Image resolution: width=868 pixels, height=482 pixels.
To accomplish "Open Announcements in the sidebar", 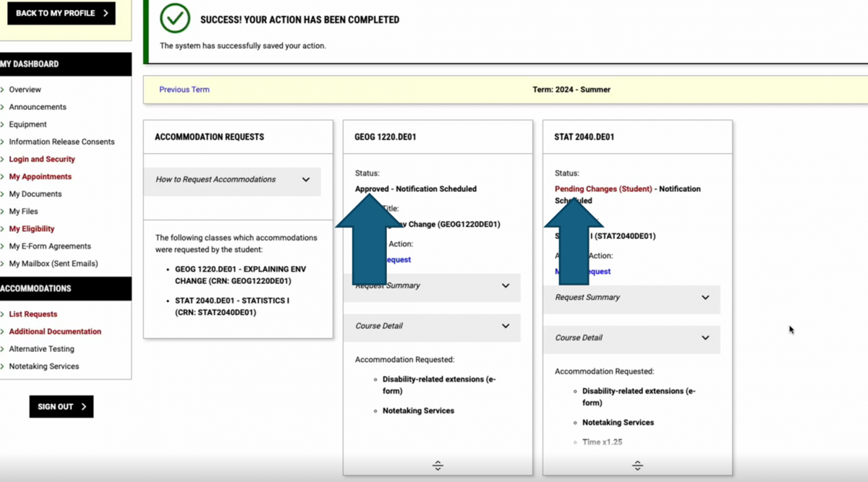I will [x=38, y=107].
